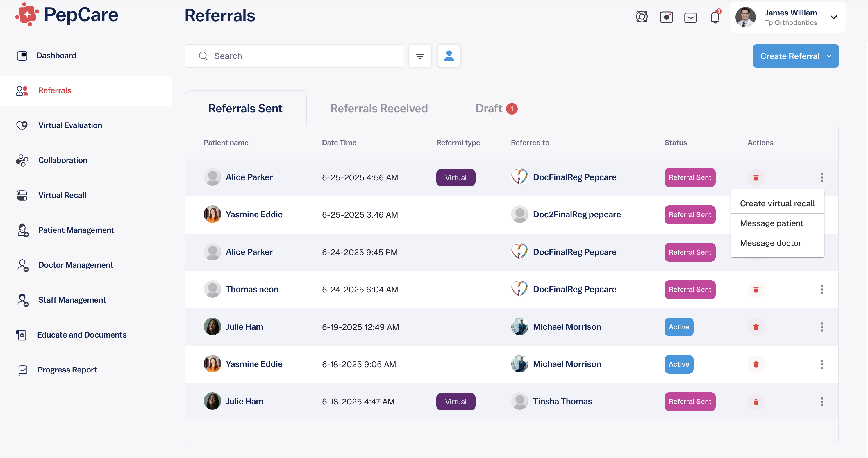Viewport: 868px width, 458px height.
Task: Open more actions for Thomas neon
Action: coord(821,289)
